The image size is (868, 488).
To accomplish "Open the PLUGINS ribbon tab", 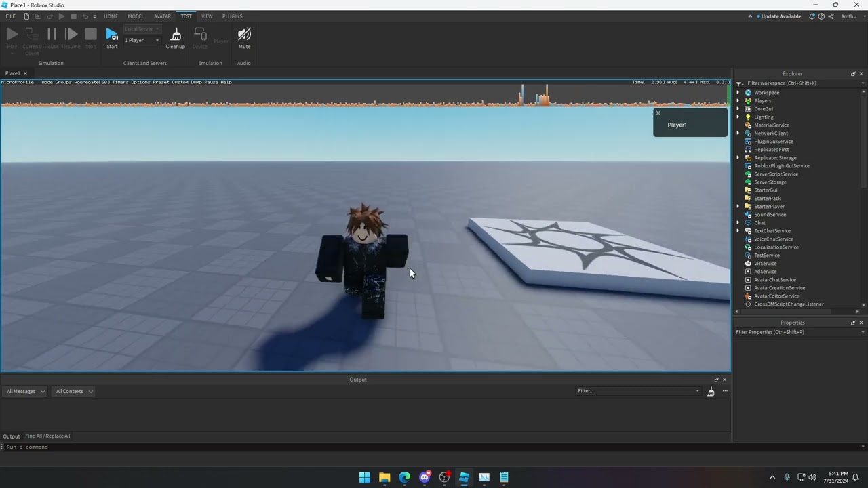I will [232, 16].
